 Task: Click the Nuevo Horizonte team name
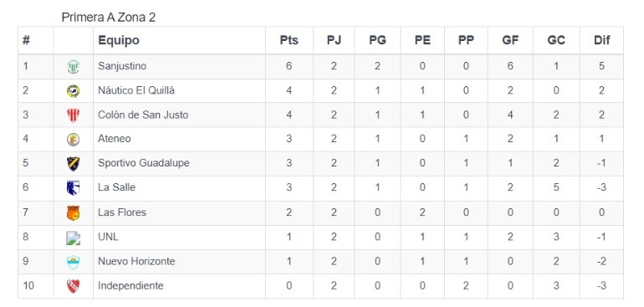[x=136, y=261]
